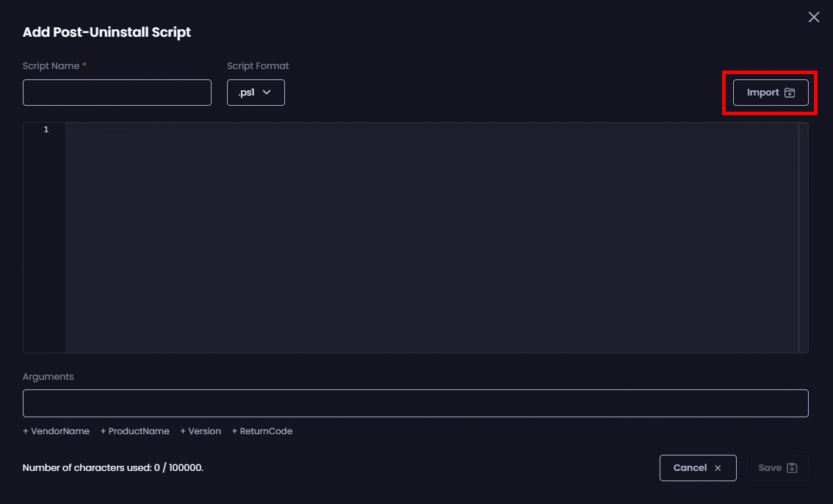Add the + ReturnCode argument token
Viewport: 833px width, 504px height.
coord(262,431)
